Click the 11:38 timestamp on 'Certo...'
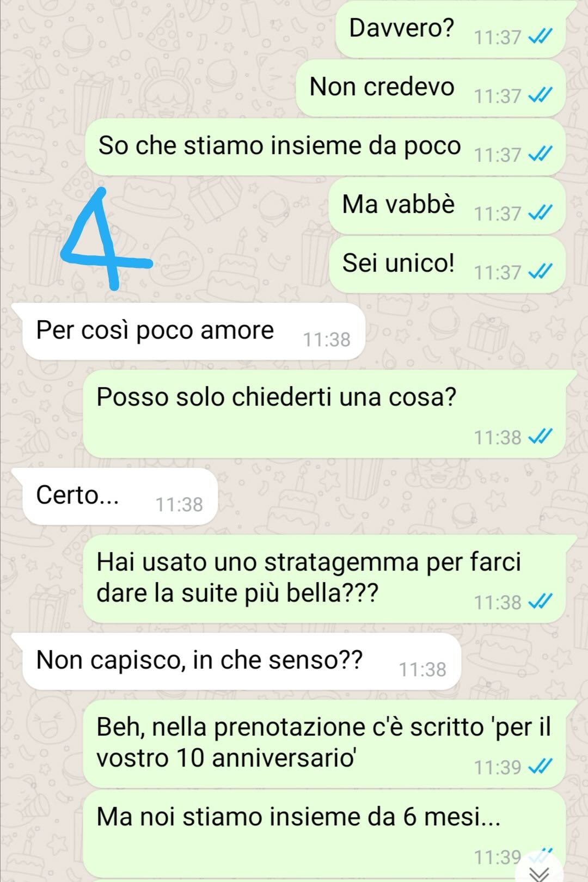The image size is (588, 882). 179,505
